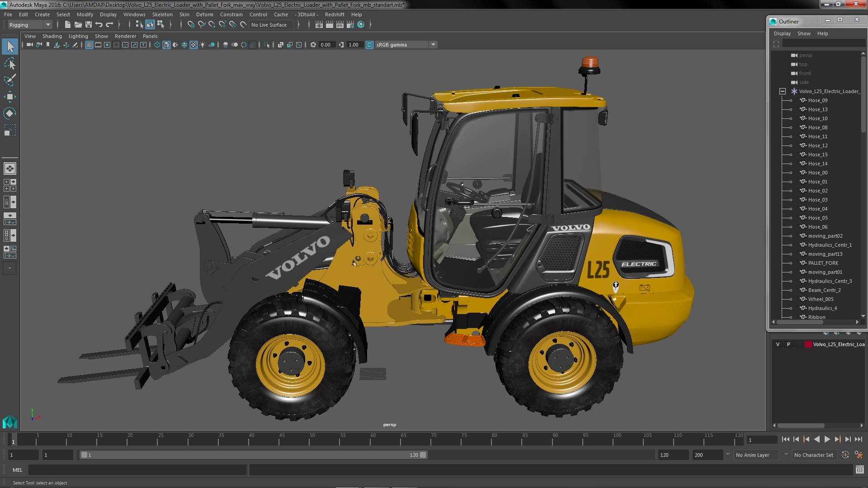Open the Skeleton menu

pos(162,14)
